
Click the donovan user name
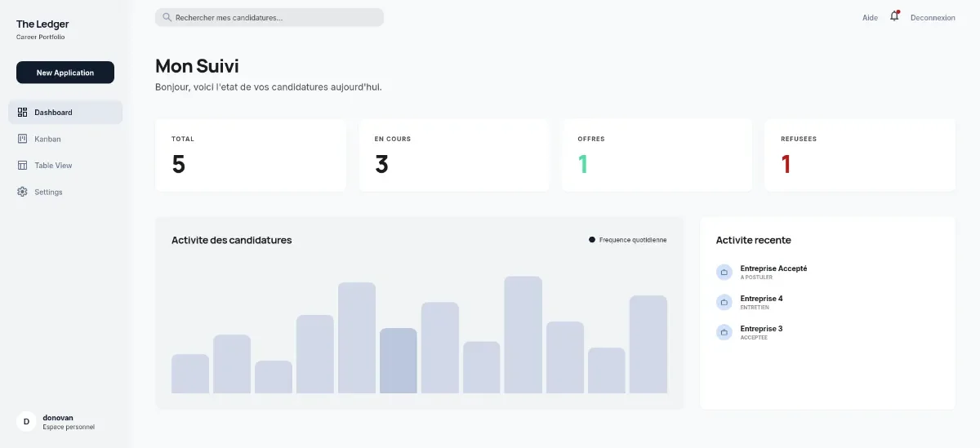(x=58, y=418)
